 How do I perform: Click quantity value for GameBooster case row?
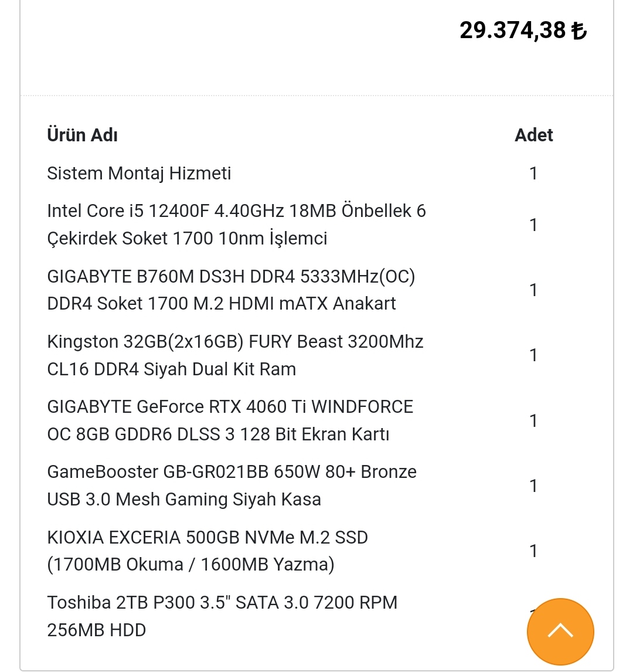(x=533, y=486)
